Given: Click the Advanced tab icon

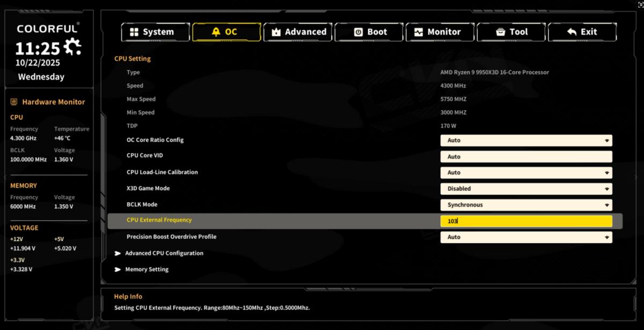Looking at the screenshot, I should tap(276, 32).
